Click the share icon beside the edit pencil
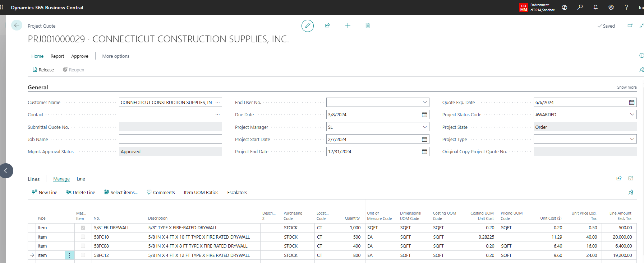Image resolution: width=644 pixels, height=263 pixels. [x=327, y=25]
